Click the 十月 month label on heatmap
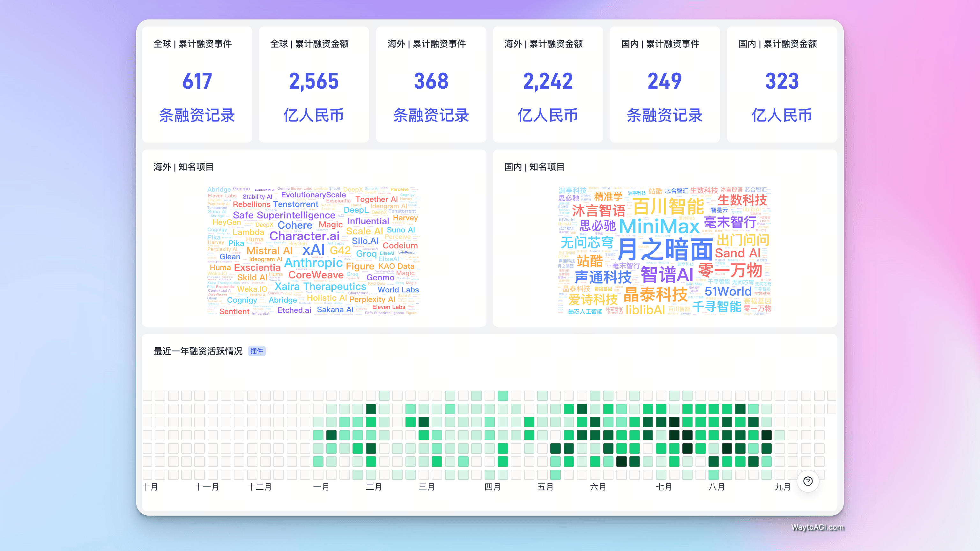 tap(150, 487)
